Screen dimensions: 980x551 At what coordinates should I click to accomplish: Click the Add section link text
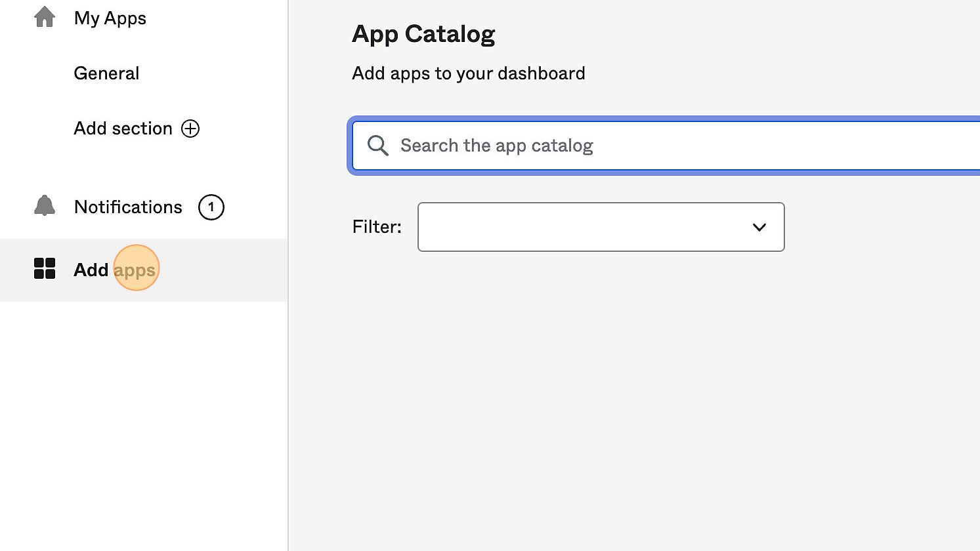pyautogui.click(x=123, y=129)
